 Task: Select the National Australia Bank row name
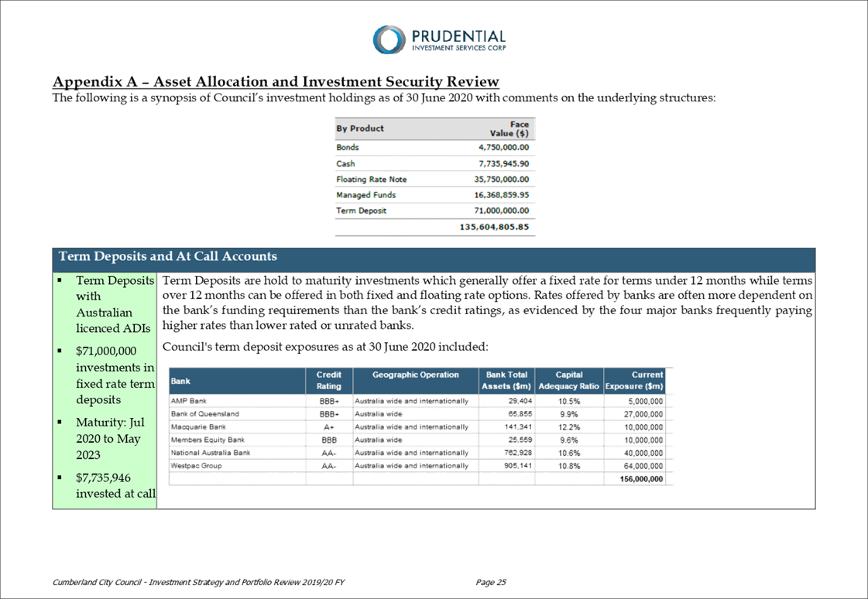point(211,453)
